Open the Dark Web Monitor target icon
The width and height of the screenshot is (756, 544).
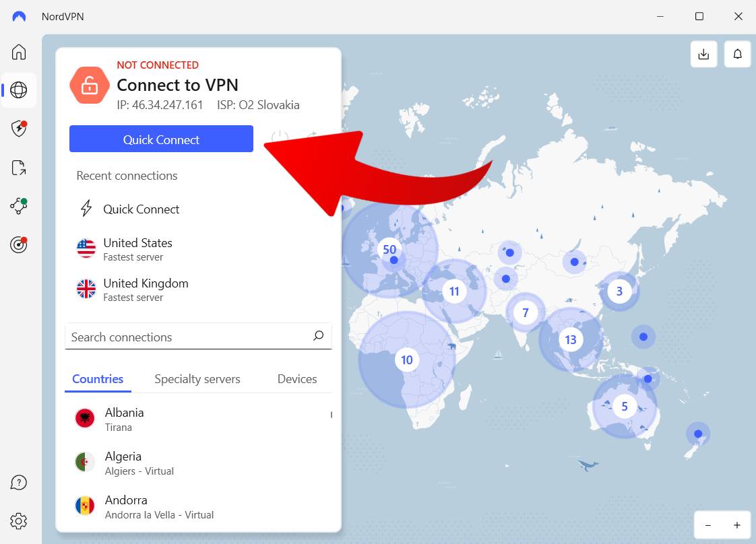pos(19,244)
